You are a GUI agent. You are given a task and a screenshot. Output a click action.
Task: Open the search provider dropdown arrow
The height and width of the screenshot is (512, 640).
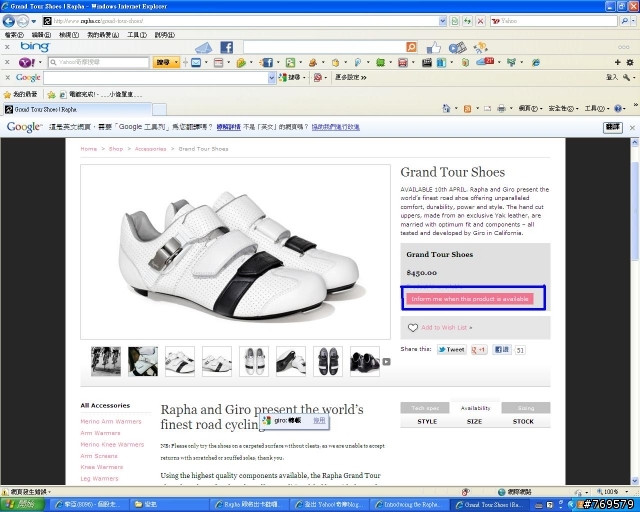(633, 21)
